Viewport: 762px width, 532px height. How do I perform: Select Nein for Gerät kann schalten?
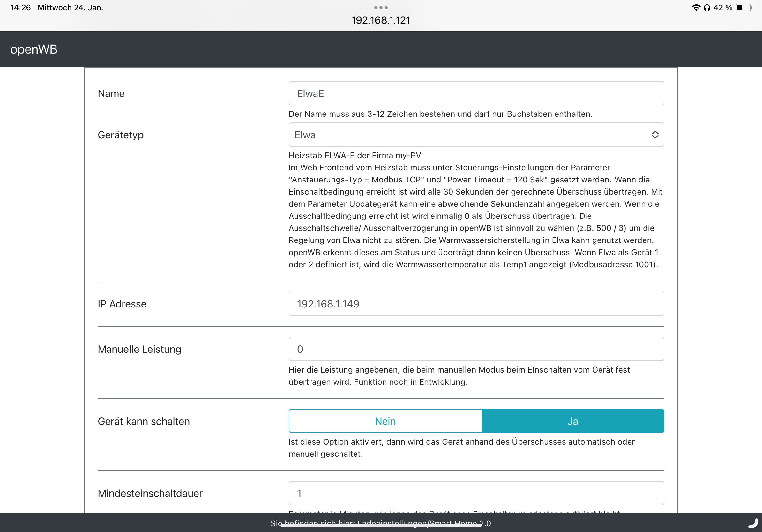click(385, 421)
